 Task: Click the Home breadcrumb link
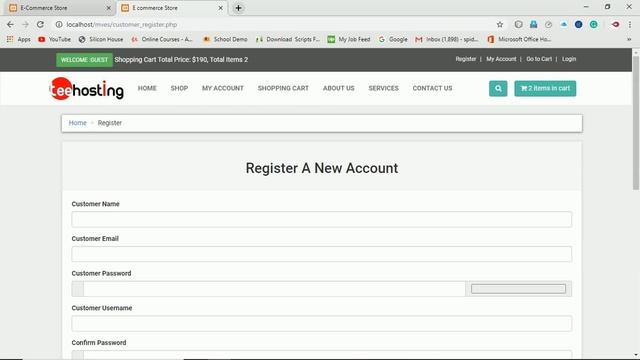tap(78, 123)
